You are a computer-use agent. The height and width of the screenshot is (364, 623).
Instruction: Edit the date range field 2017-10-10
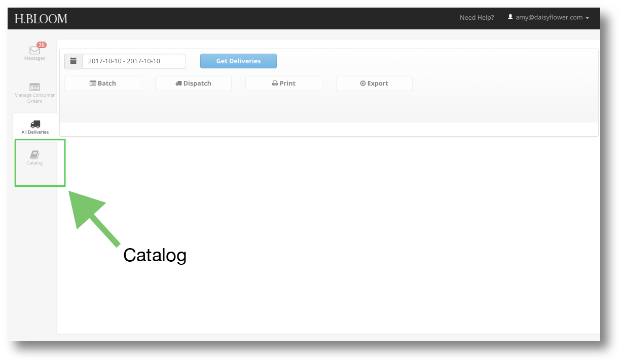[134, 61]
